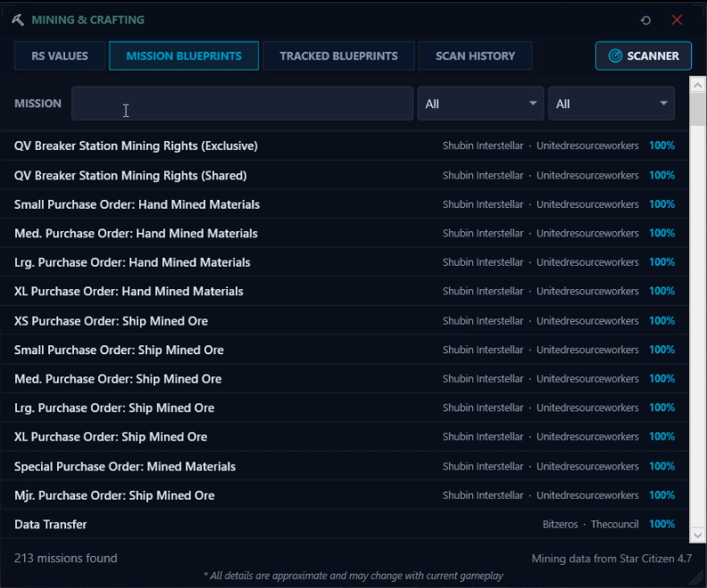
Task: Open the Tracked Blueprints tab
Action: coord(338,56)
